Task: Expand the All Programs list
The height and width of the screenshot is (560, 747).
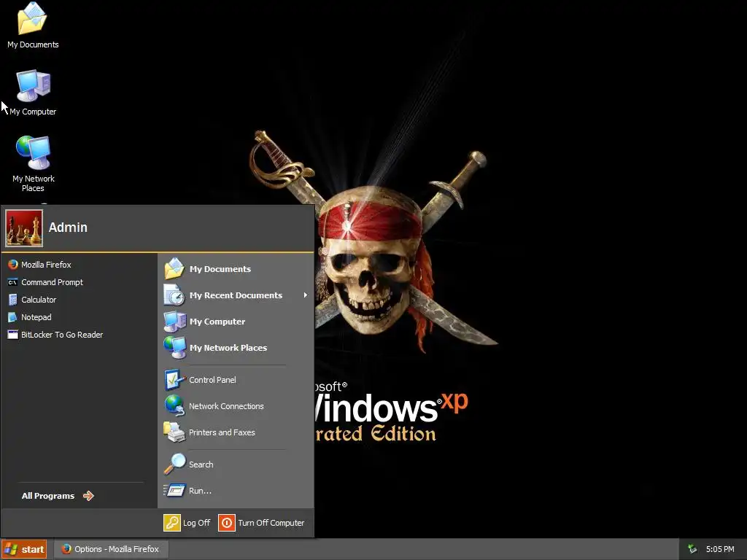Action: 58,496
